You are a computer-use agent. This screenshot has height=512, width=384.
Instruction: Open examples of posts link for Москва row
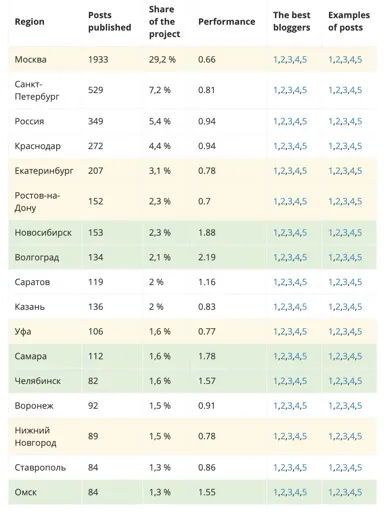click(x=345, y=60)
